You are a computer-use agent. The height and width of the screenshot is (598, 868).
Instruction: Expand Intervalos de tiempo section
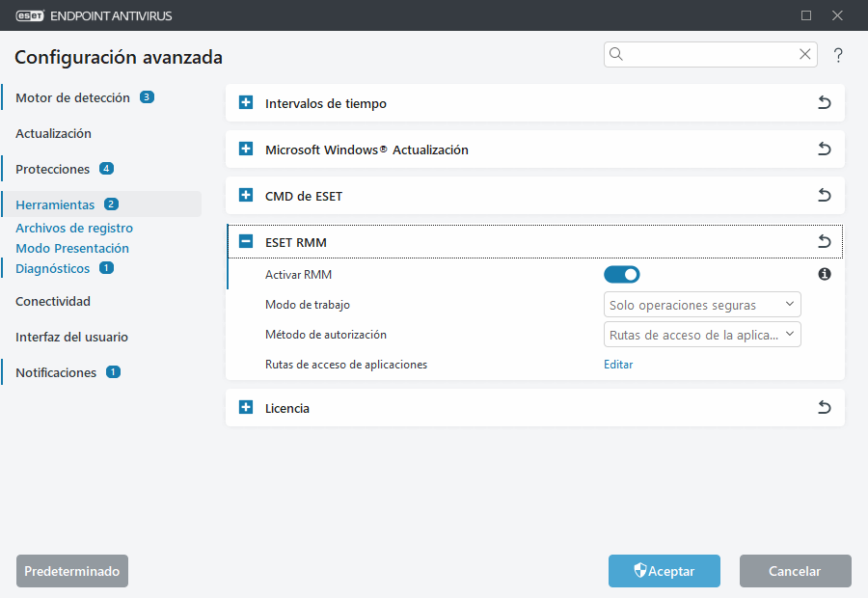[246, 102]
